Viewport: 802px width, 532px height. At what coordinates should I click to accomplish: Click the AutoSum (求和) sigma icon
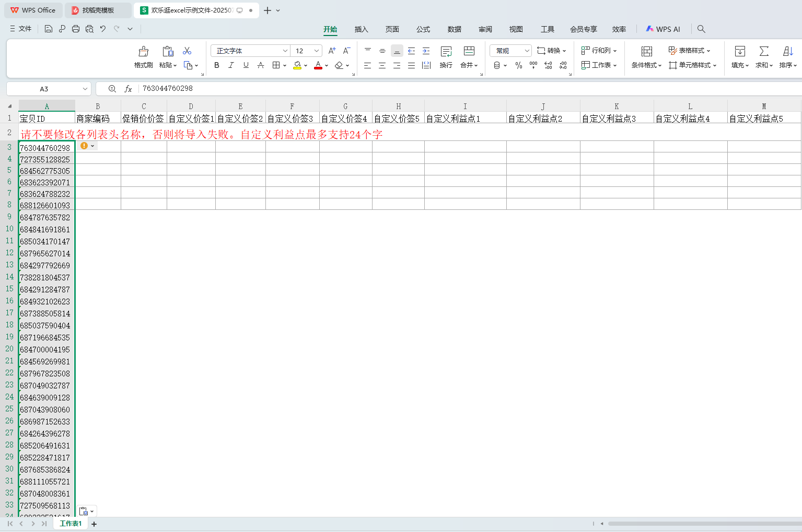(x=764, y=51)
